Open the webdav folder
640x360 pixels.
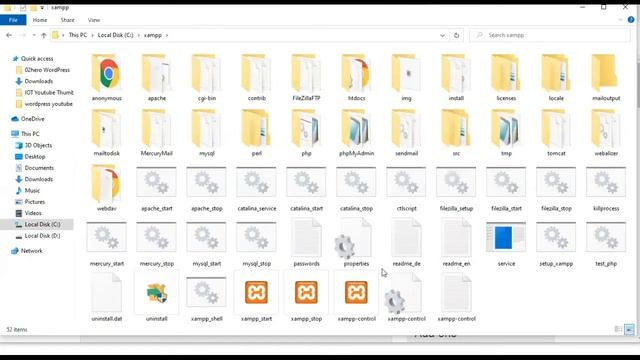pos(107,188)
